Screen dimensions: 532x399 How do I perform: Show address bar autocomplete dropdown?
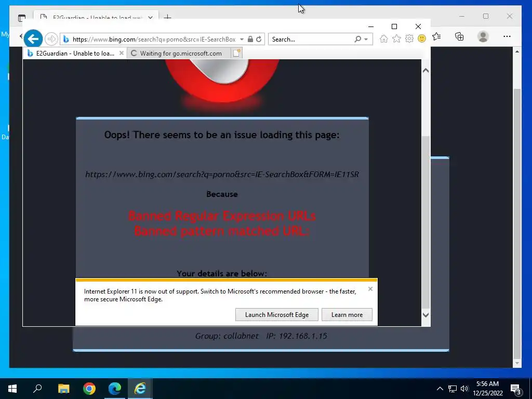[x=242, y=39]
